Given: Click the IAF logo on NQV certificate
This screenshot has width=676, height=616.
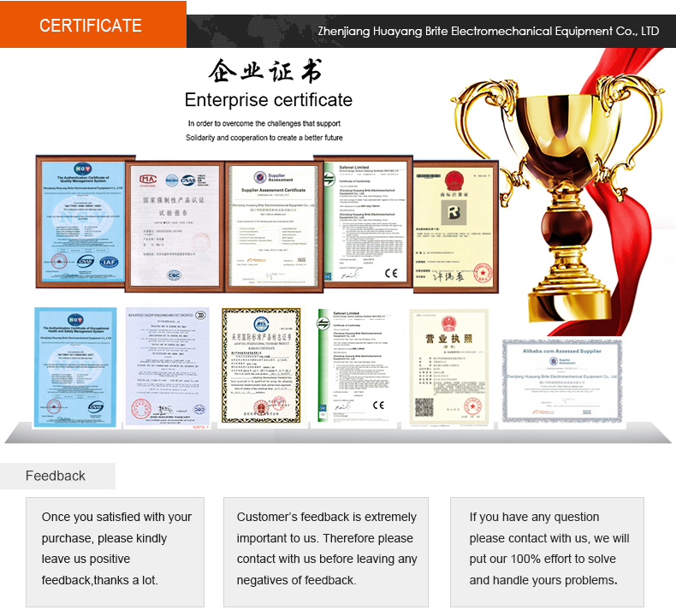Looking at the screenshot, I should point(108,262).
